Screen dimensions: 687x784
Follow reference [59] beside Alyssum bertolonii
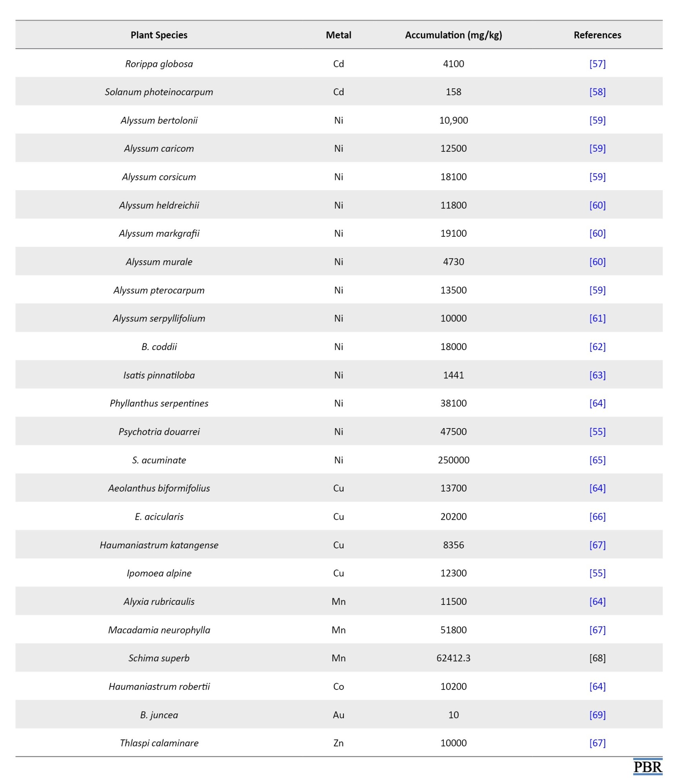click(x=597, y=120)
